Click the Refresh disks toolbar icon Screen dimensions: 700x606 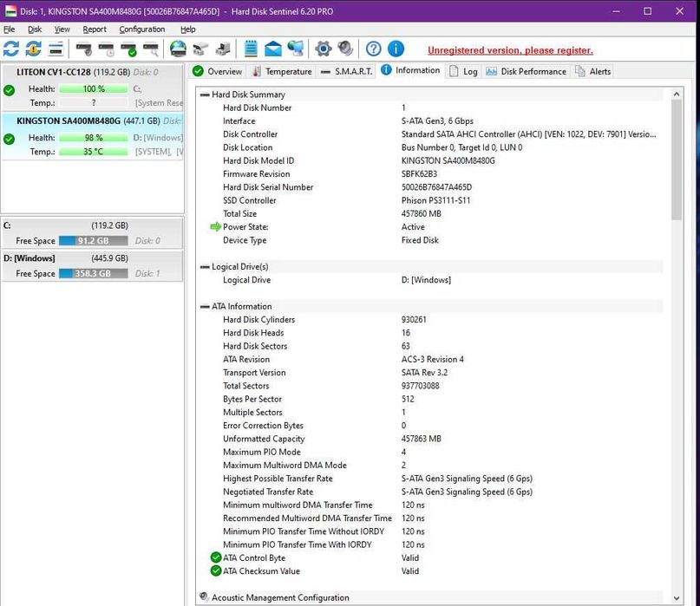(x=11, y=49)
